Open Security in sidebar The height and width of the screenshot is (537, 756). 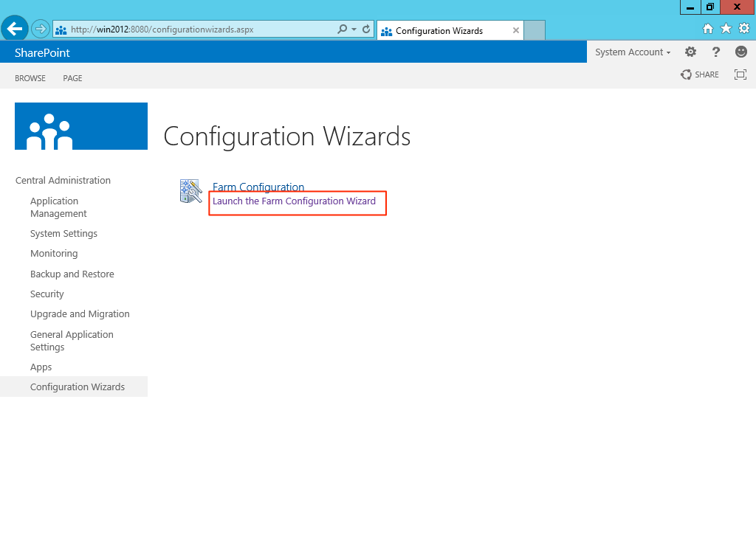tap(47, 294)
